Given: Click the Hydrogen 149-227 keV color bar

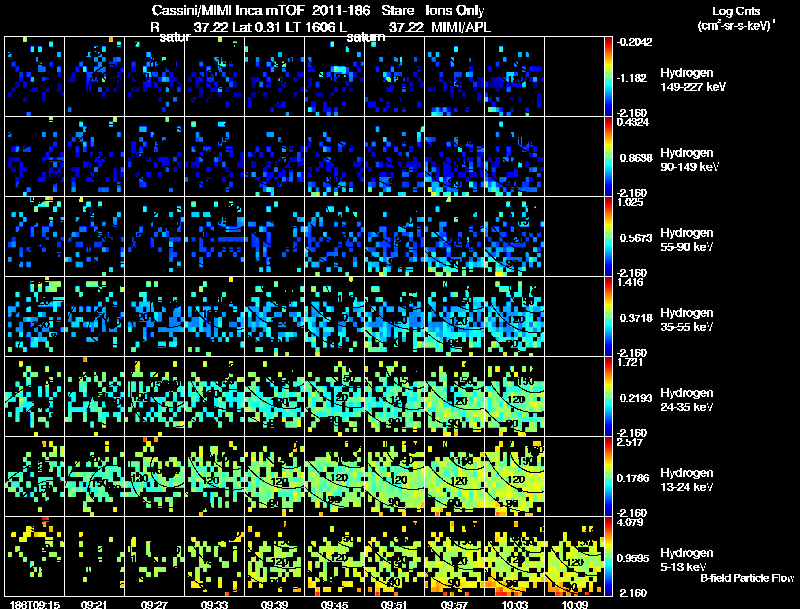Looking at the screenshot, I should [x=608, y=77].
